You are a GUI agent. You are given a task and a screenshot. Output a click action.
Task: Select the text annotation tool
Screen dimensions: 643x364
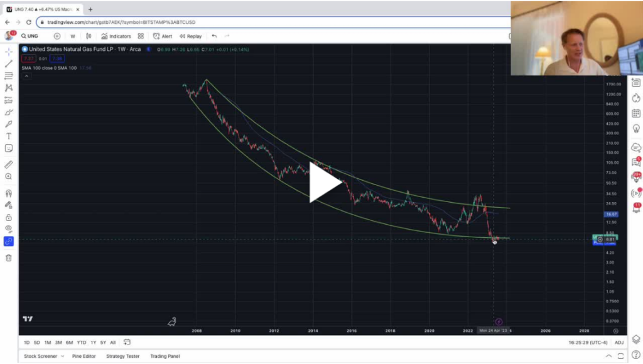[9, 136]
